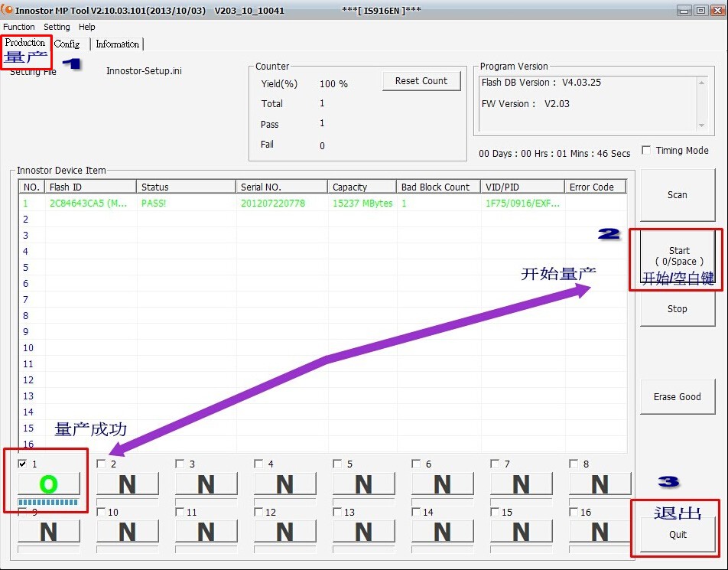This screenshot has height=570, width=728.
Task: Click the Reset Count button
Action: coord(421,81)
